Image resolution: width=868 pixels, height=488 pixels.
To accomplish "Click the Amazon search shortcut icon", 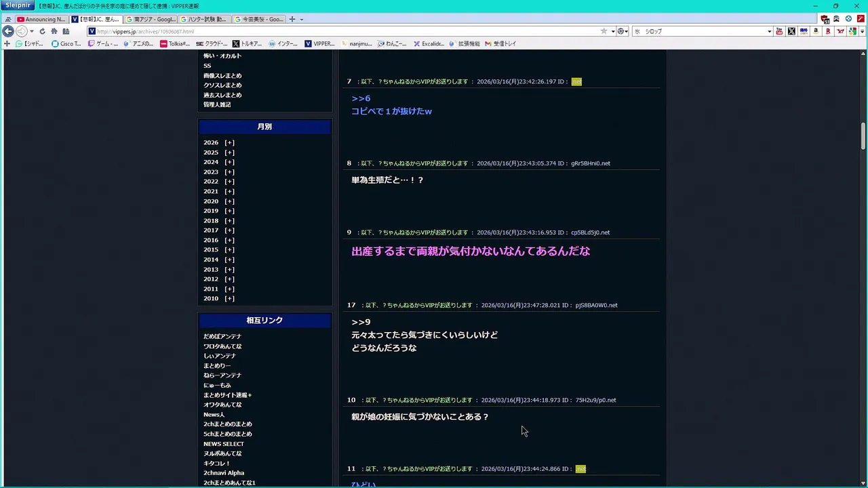I will [x=816, y=31].
